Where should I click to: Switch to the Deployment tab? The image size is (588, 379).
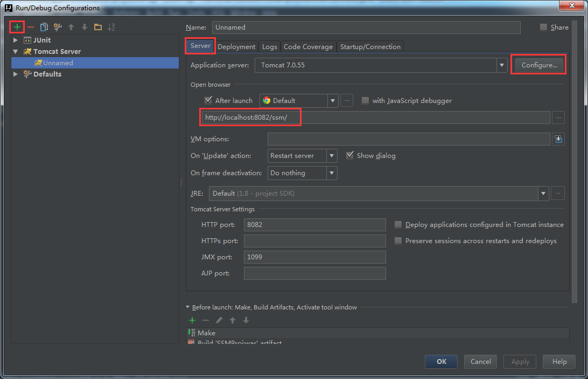[236, 47]
